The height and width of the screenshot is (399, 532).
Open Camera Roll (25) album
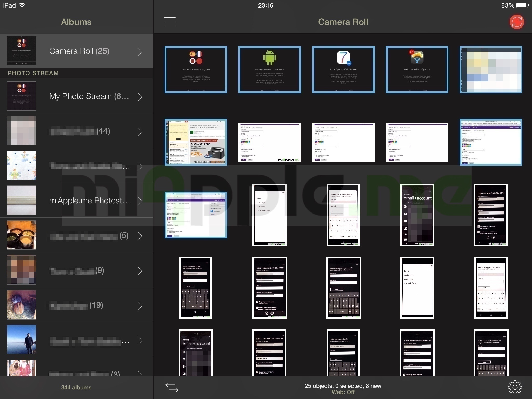click(x=79, y=51)
